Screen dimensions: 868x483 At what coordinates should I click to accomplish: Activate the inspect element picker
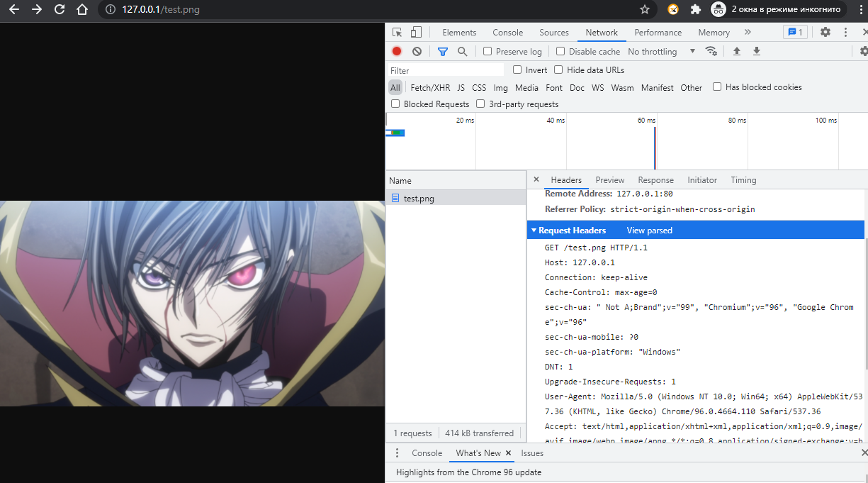coord(398,33)
